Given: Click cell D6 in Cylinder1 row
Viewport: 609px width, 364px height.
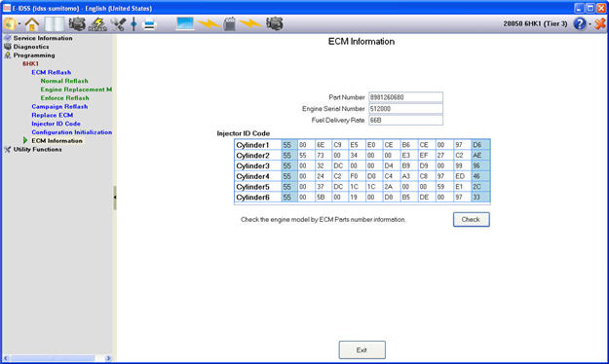Looking at the screenshot, I should 480,145.
